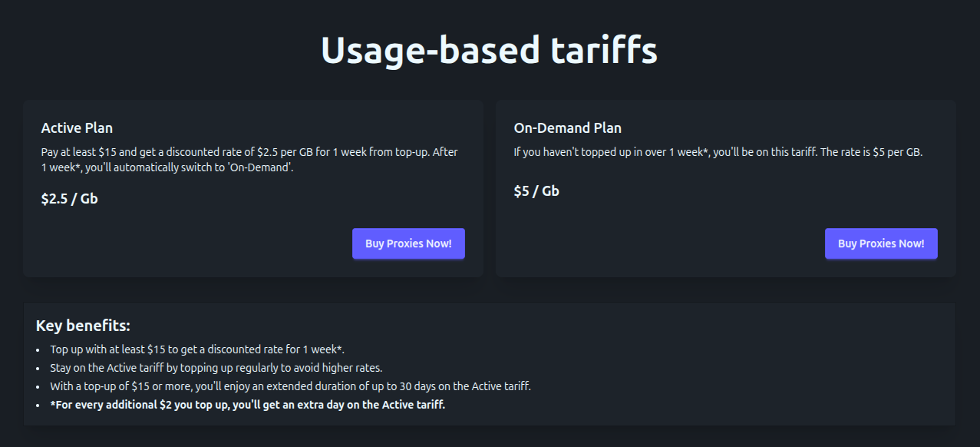This screenshot has height=447, width=980.
Task: Click the bold extra day per $2 note
Action: coord(247,405)
